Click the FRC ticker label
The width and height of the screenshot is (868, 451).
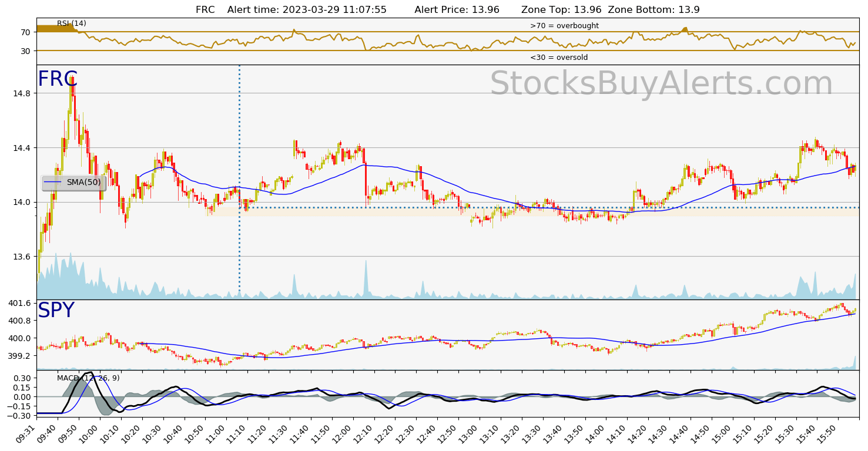(x=58, y=79)
